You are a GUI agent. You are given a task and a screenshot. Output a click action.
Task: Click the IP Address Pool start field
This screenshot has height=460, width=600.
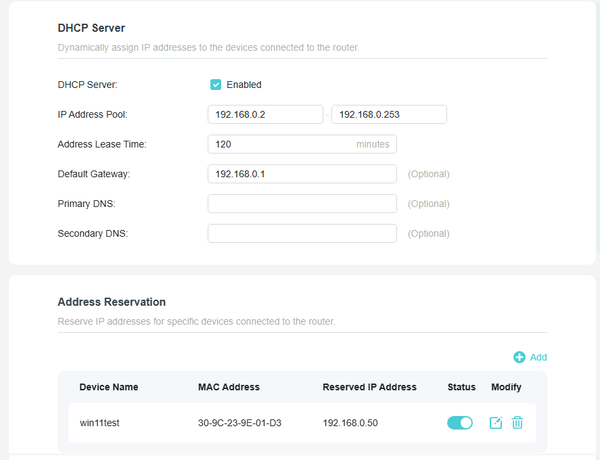265,114
